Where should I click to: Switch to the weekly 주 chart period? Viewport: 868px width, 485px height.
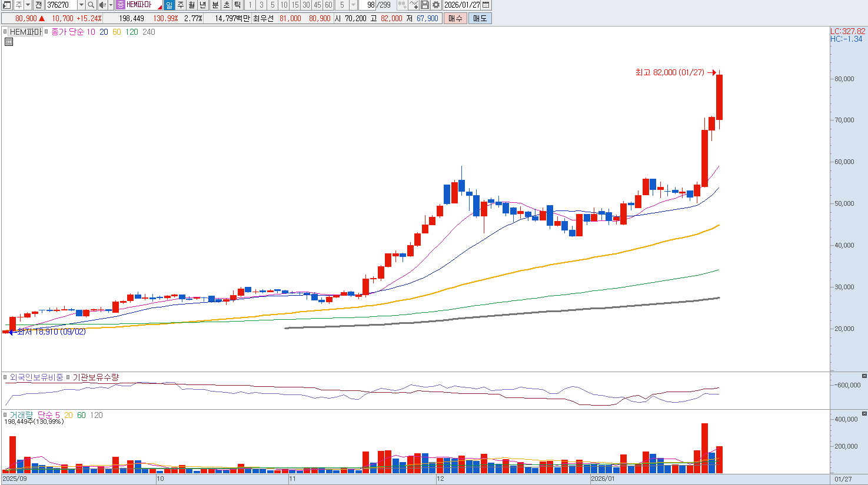181,5
